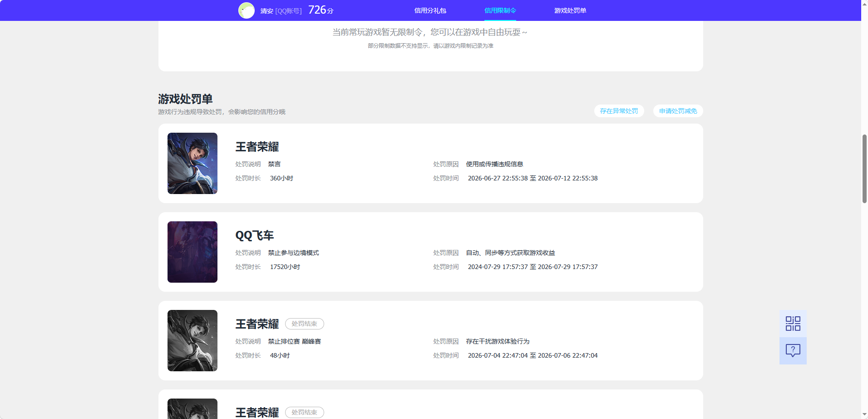Click the 使用或传播违规信息 reason text
This screenshot has width=868, height=419.
(494, 164)
